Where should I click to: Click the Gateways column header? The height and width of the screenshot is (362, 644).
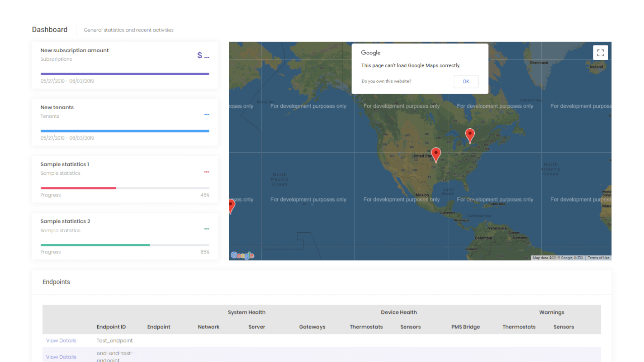(312, 327)
